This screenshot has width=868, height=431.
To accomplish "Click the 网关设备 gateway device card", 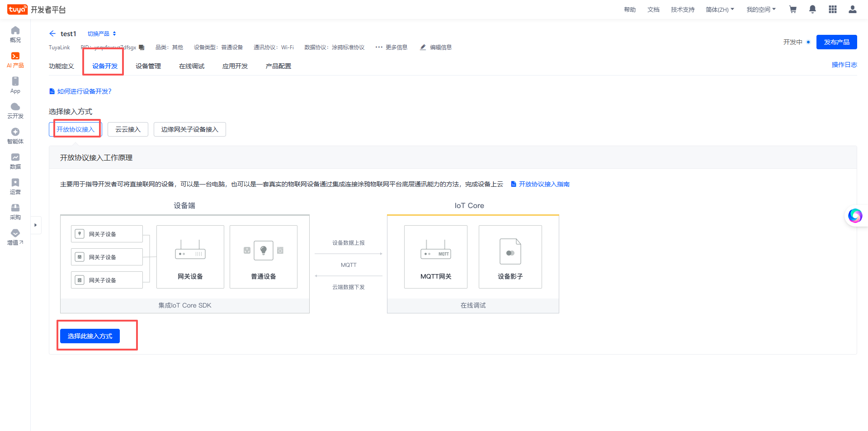I will pyautogui.click(x=190, y=257).
